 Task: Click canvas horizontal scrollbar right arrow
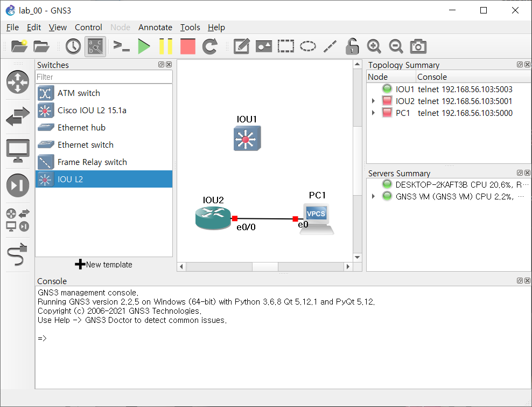point(348,267)
